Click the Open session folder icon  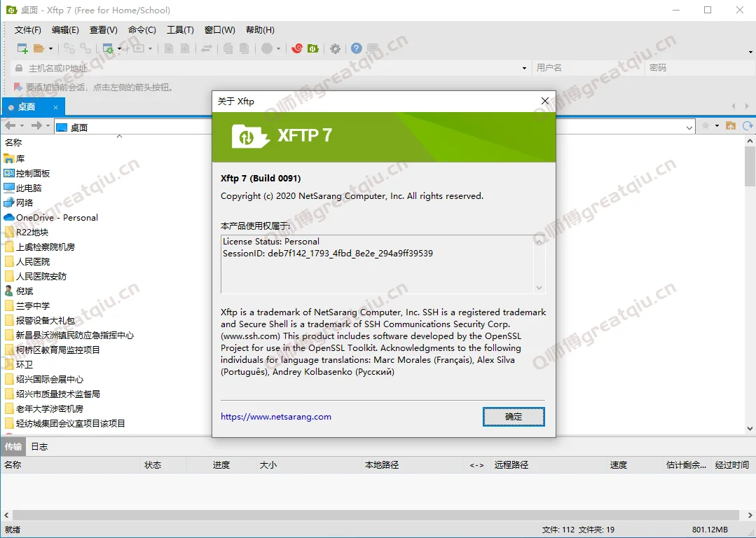pos(39,48)
